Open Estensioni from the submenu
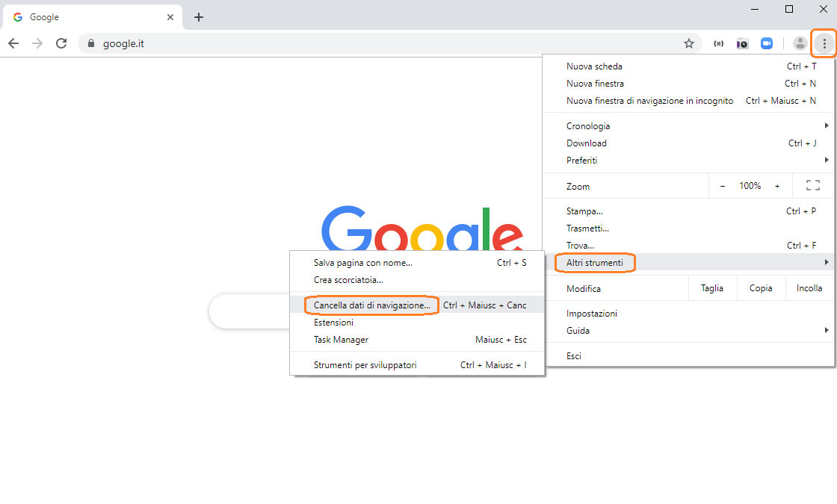 417,322
